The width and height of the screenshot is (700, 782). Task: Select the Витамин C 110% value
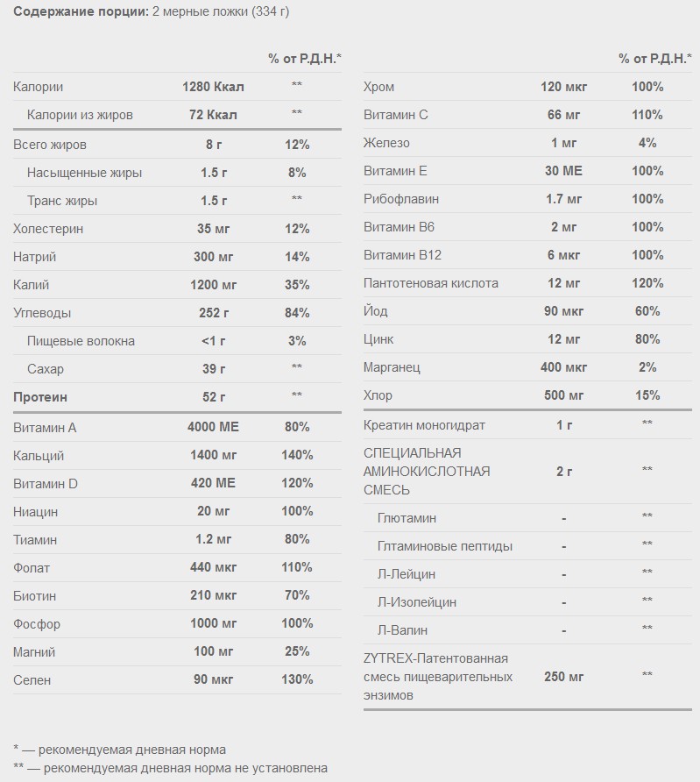coord(647,115)
